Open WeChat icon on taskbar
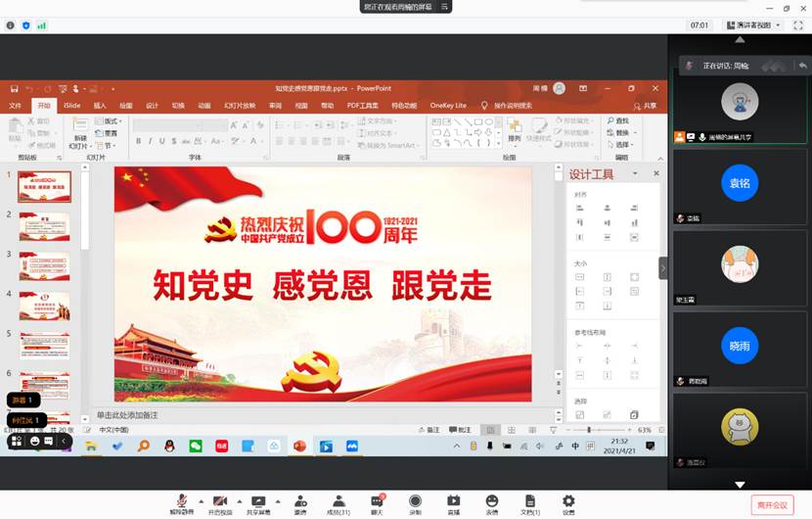 click(x=196, y=446)
